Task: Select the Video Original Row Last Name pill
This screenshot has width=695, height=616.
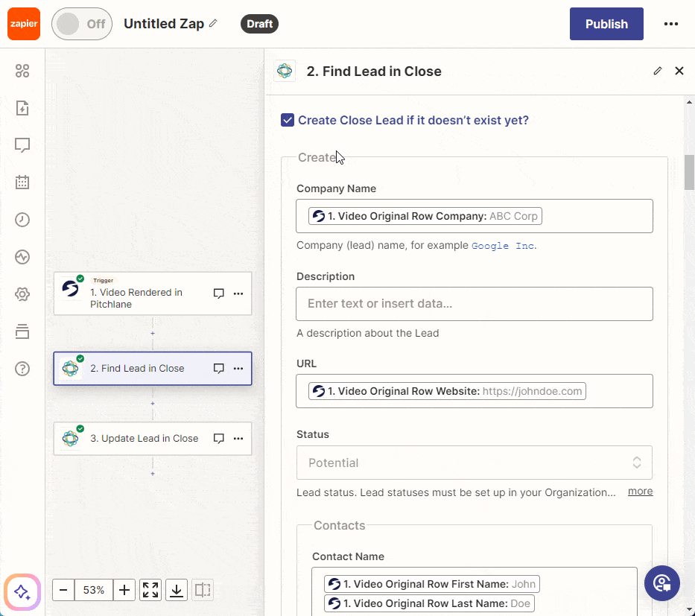Action: click(429, 603)
